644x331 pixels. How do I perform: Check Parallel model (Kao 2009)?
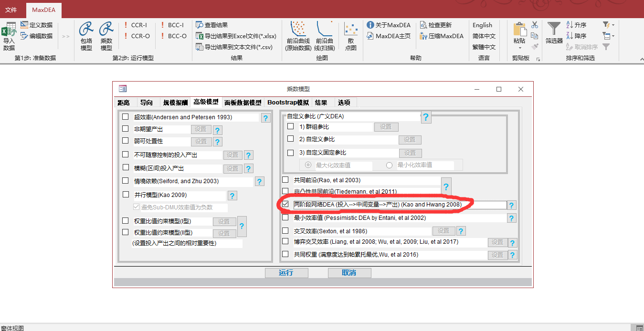click(x=126, y=194)
